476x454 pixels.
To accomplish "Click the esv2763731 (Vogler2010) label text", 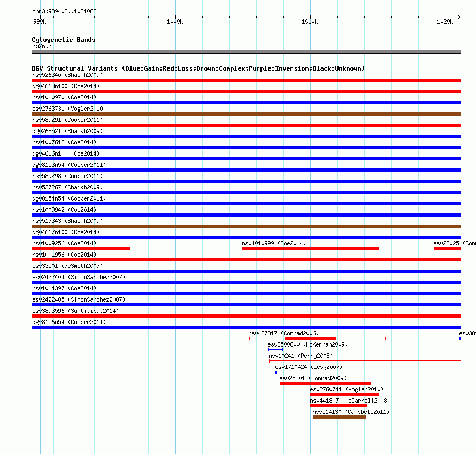I will pyautogui.click(x=69, y=109).
